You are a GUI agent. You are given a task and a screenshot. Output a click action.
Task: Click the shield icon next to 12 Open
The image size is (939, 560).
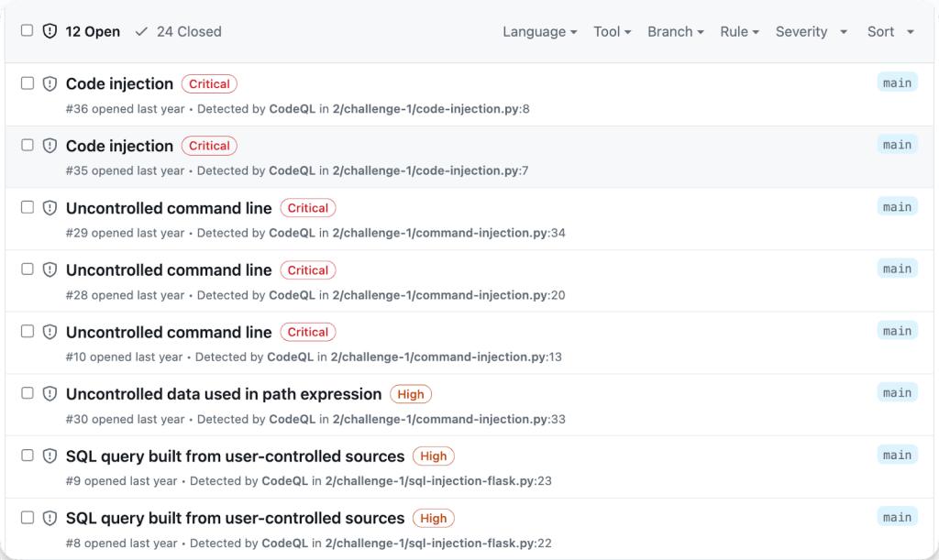pyautogui.click(x=50, y=31)
